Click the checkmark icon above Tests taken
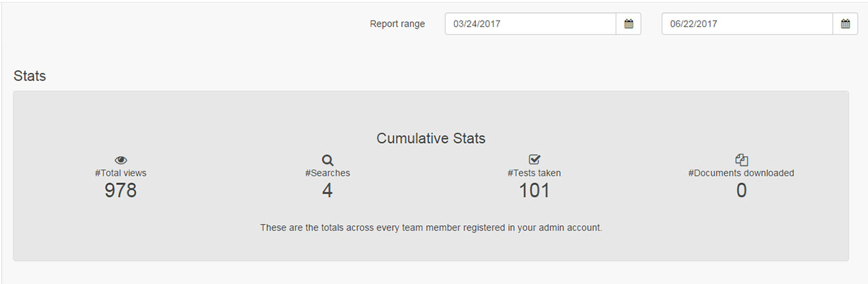 point(534,160)
